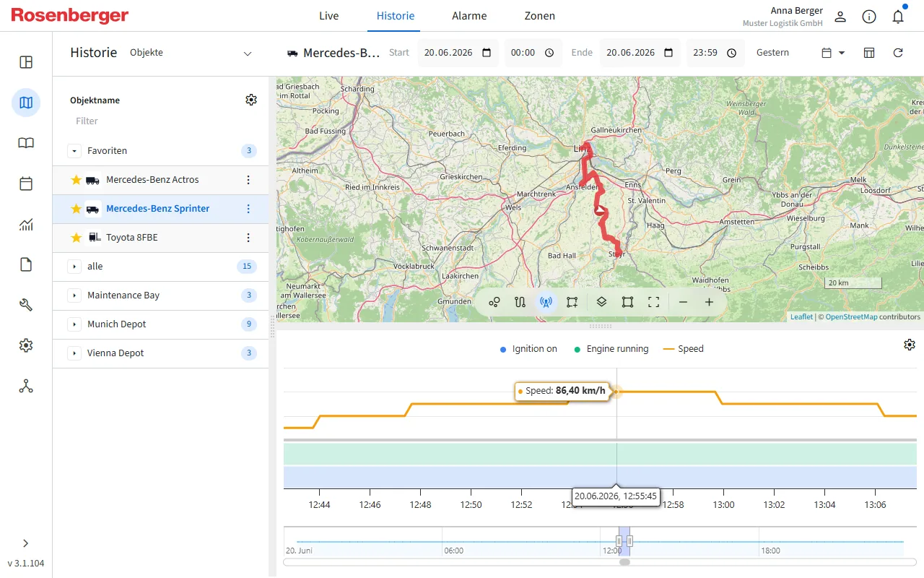Toggle the Speed series in legend
Viewport: 924px width, 578px height.
click(684, 349)
